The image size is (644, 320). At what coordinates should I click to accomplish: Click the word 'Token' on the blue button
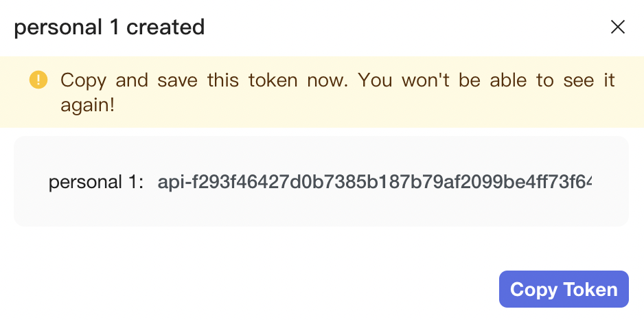point(590,289)
